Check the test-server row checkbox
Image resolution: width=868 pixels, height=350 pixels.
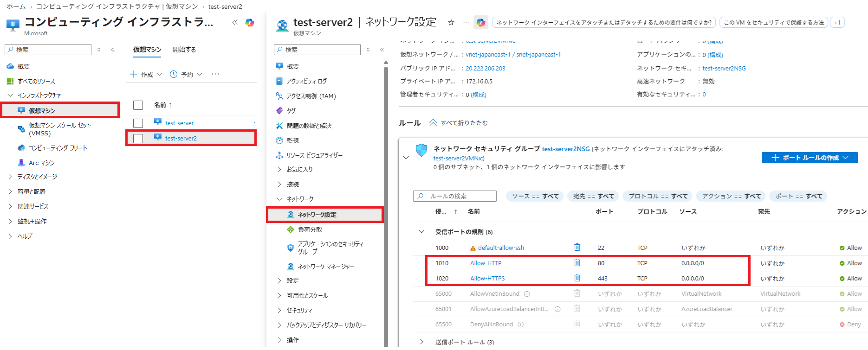pos(138,123)
